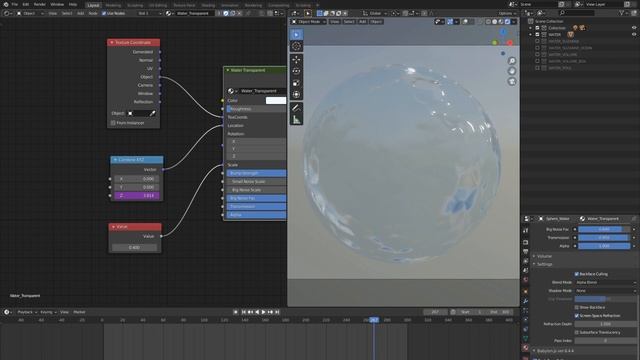The width and height of the screenshot is (640, 360).
Task: Click Node in the node editor header
Action: click(x=93, y=13)
